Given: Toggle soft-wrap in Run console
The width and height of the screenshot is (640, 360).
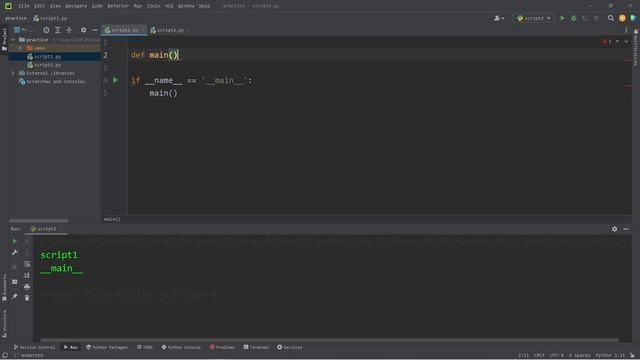Looking at the screenshot, I should tap(27, 264).
